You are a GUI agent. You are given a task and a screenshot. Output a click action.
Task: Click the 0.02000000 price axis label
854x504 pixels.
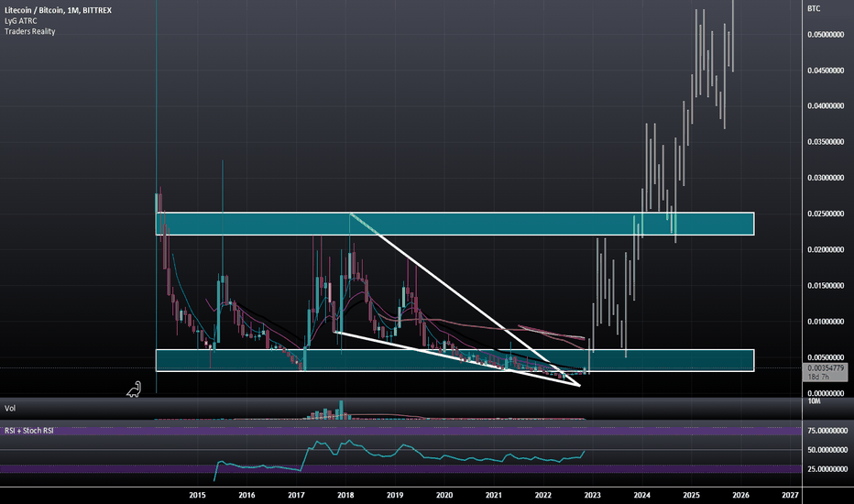[x=826, y=249]
